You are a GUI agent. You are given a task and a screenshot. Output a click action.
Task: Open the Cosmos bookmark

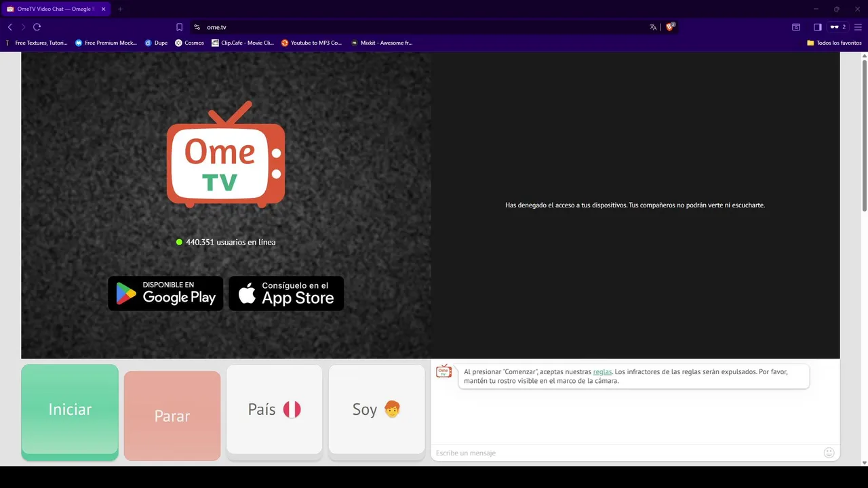pyautogui.click(x=189, y=43)
